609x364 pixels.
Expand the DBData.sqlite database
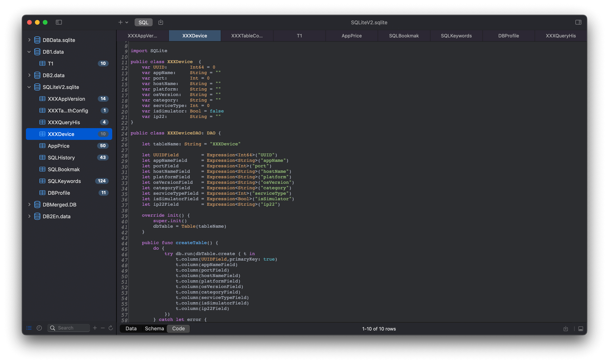click(x=29, y=40)
